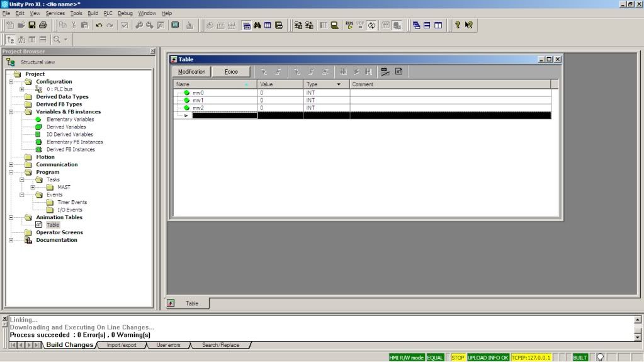
Task: Click the Open project folder icon
Action: tap(21, 25)
